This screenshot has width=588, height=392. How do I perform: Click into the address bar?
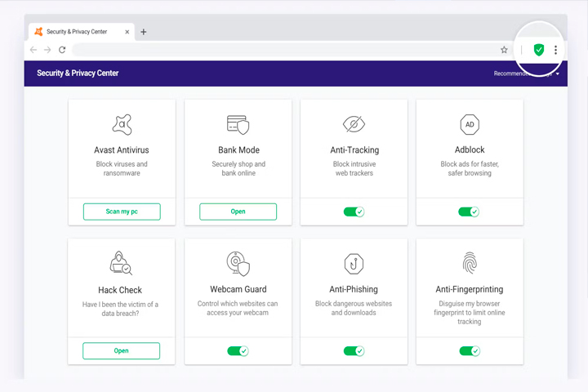tap(285, 50)
